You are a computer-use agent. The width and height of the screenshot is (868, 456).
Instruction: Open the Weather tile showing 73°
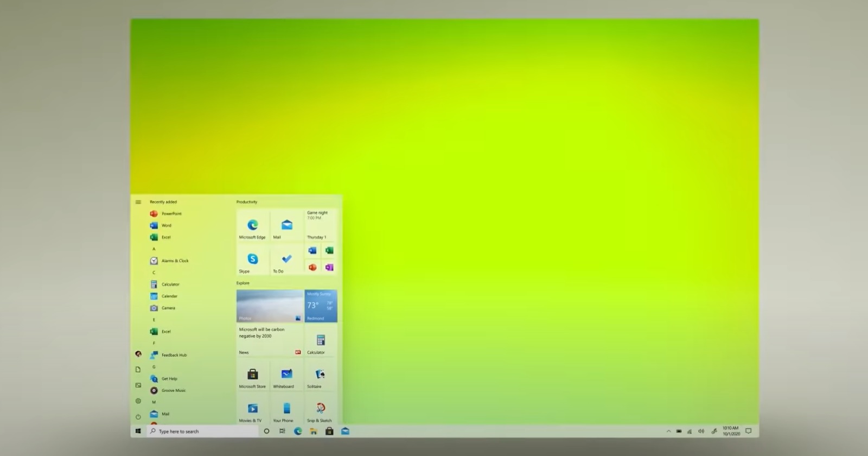click(x=321, y=306)
